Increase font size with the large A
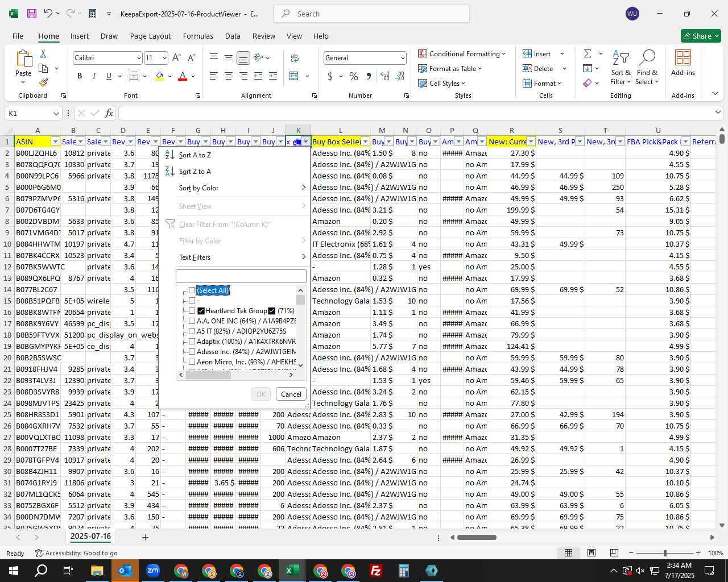The height and width of the screenshot is (582, 728). (x=176, y=57)
